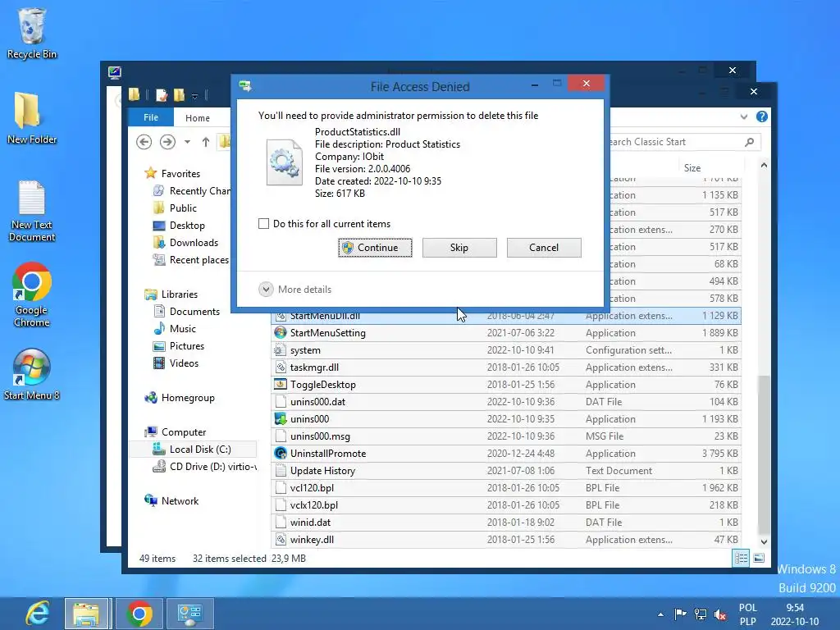
Task: Switch to Details view icon
Action: point(741,559)
